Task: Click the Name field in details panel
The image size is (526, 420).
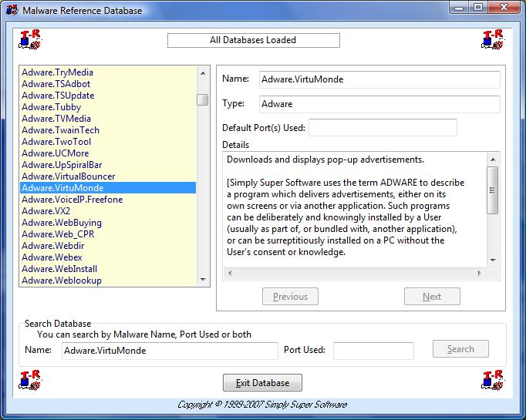Action: [379, 79]
